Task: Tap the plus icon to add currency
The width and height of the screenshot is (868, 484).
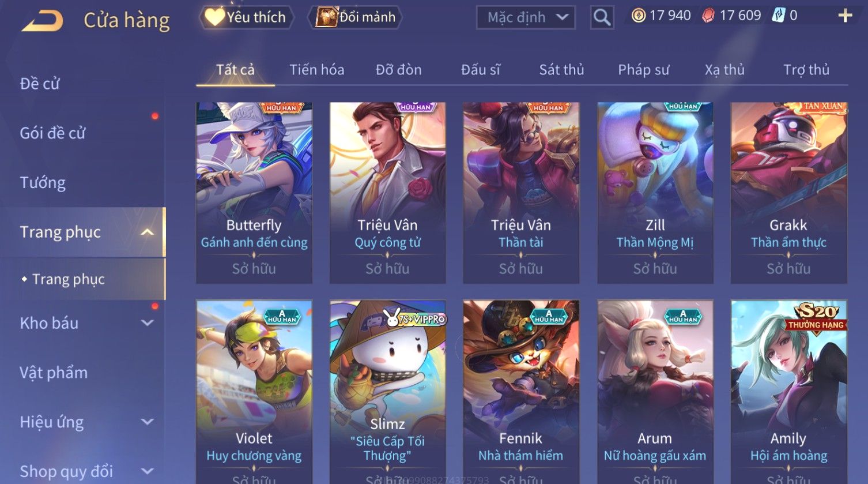Action: coord(845,16)
